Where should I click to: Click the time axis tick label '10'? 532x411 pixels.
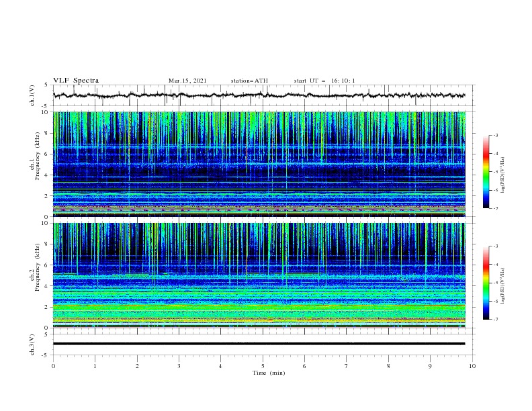click(472, 366)
